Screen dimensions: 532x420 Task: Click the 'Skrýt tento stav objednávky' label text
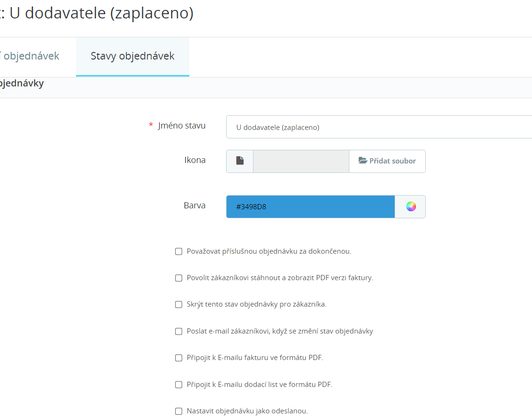[x=256, y=304]
